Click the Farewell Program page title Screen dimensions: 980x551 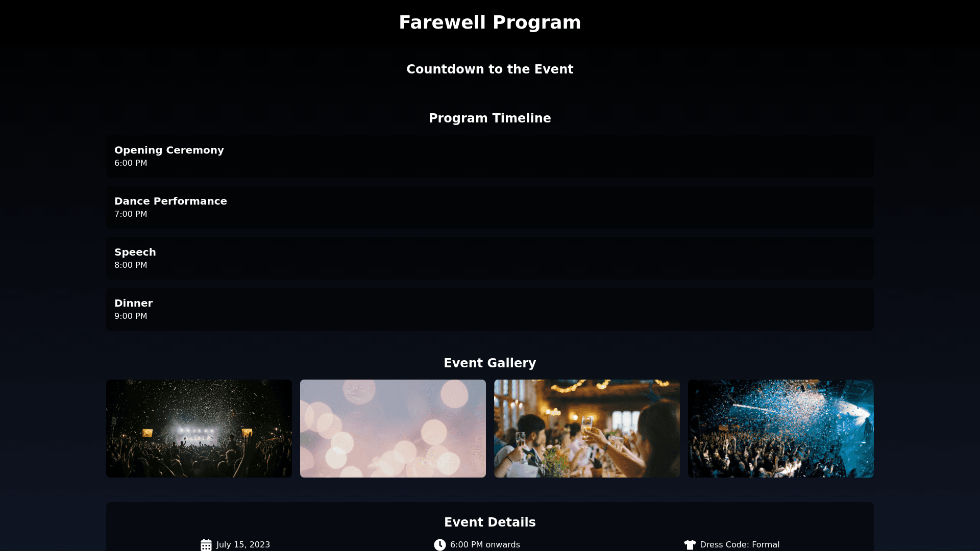click(x=490, y=22)
